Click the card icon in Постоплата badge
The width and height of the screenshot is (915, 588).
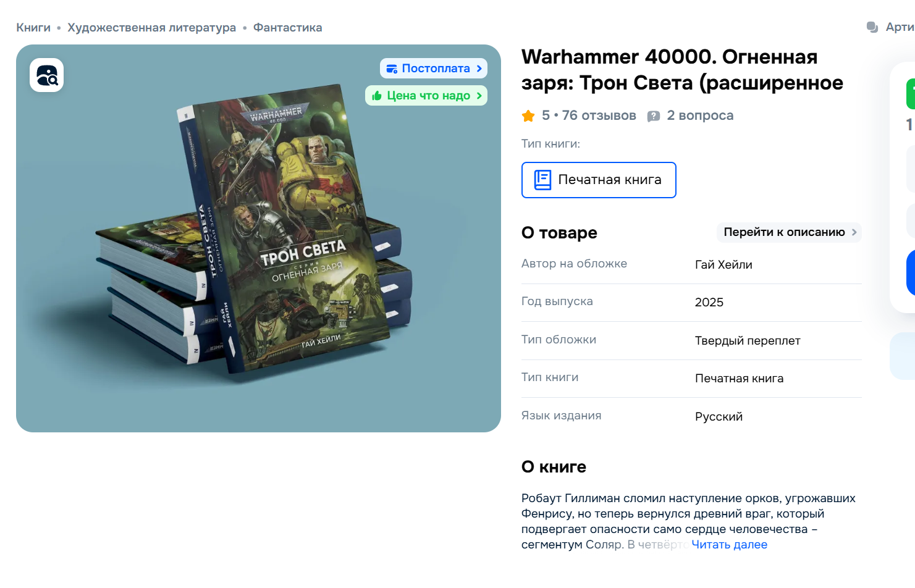(x=392, y=69)
